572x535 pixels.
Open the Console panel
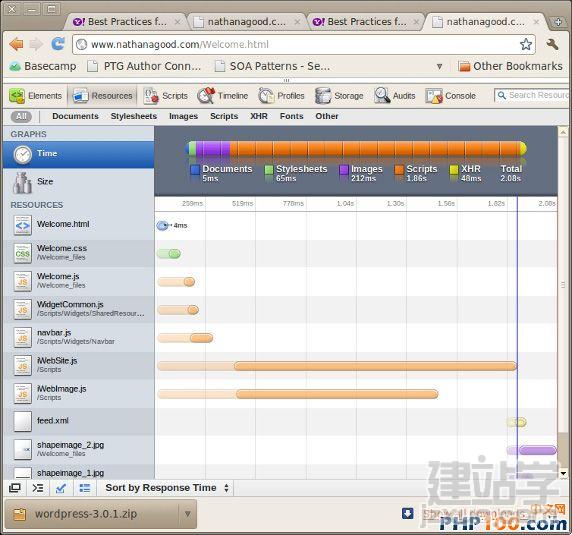coord(451,96)
